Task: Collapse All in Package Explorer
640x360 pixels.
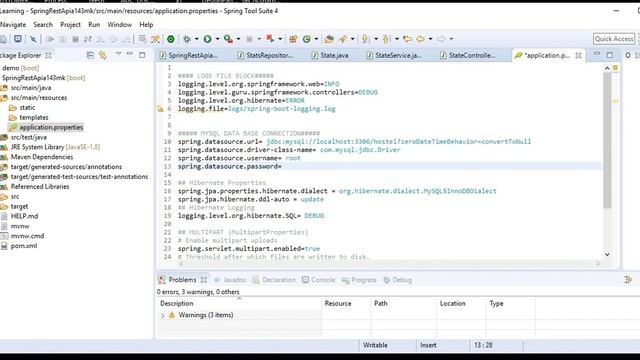Action: click(90, 55)
